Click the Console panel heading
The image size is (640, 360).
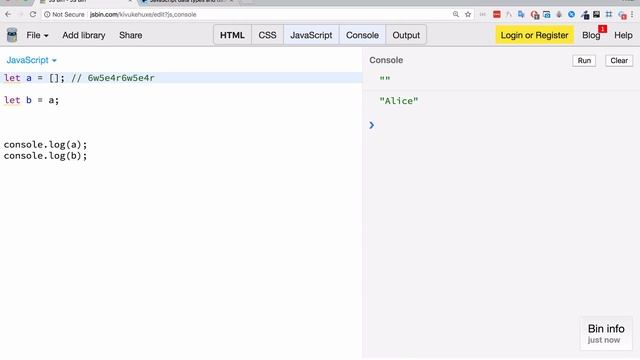tap(386, 60)
